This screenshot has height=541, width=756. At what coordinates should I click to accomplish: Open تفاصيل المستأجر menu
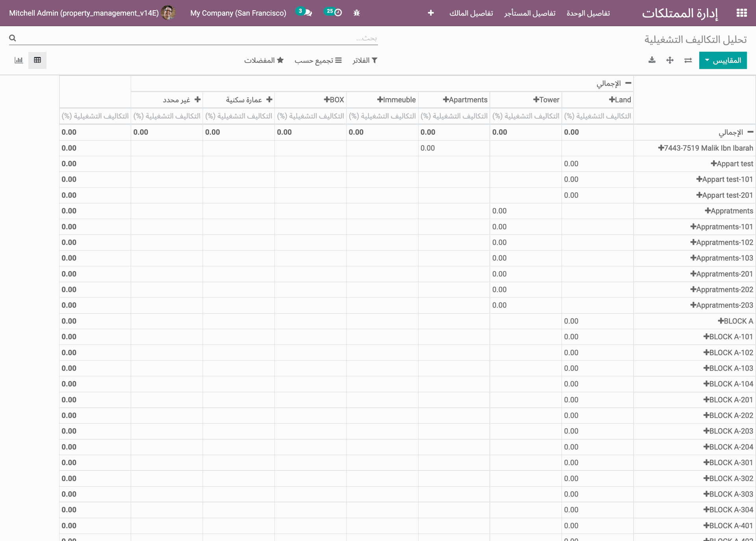point(530,13)
